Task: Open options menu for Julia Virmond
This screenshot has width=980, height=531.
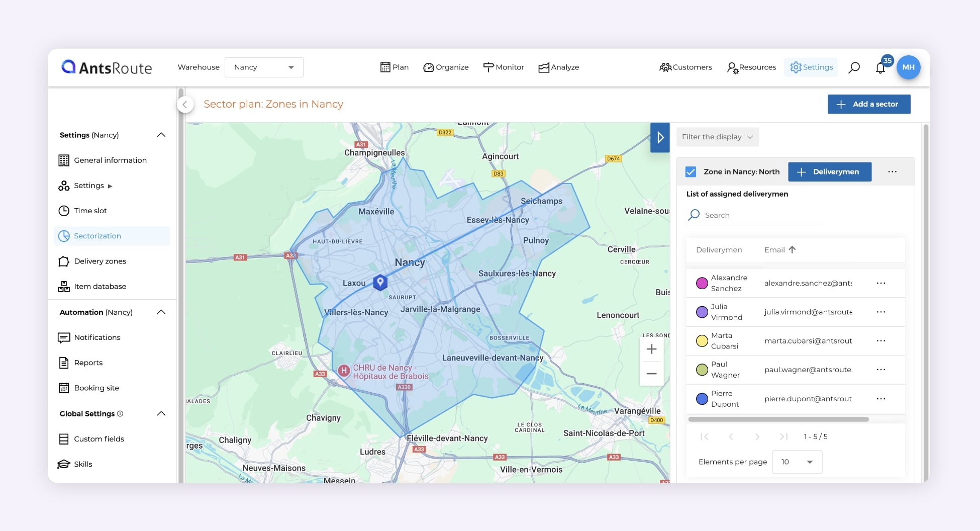Action: [881, 312]
